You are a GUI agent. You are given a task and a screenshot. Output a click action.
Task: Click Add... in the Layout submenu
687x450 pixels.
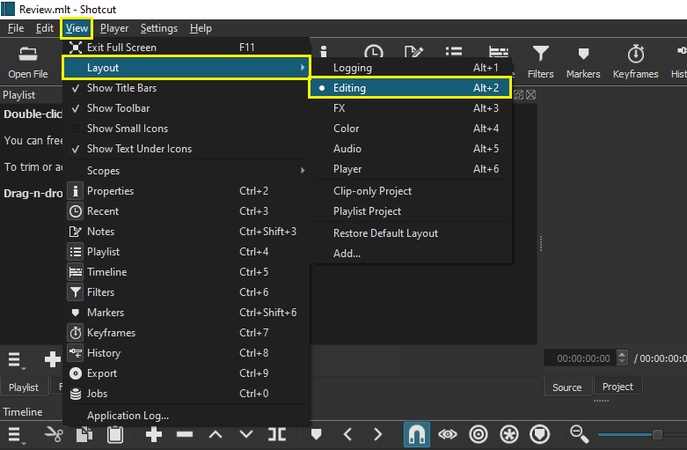[x=411, y=253]
